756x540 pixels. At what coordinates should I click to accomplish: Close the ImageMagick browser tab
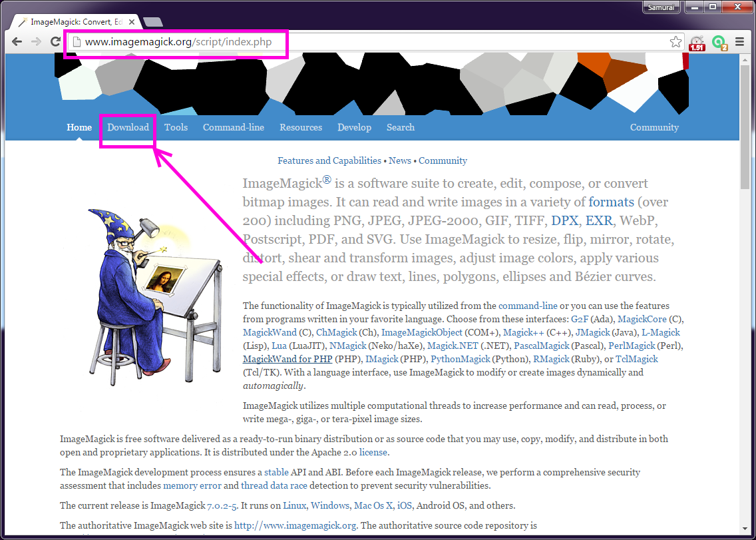click(132, 22)
